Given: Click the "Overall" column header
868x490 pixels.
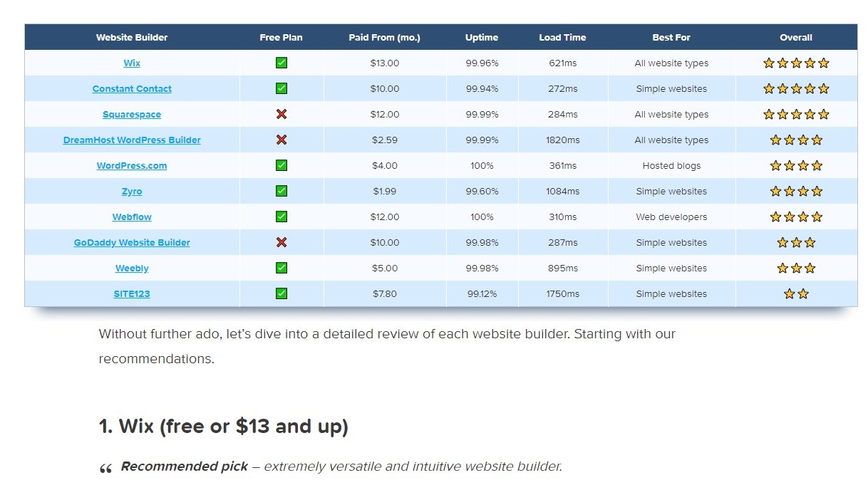Looking at the screenshot, I should click(796, 38).
